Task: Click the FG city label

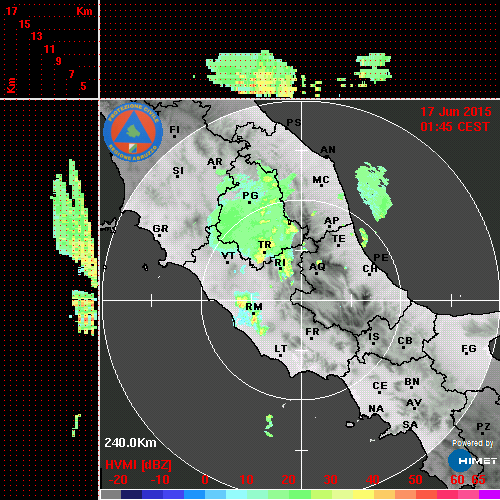Action: [x=469, y=349]
